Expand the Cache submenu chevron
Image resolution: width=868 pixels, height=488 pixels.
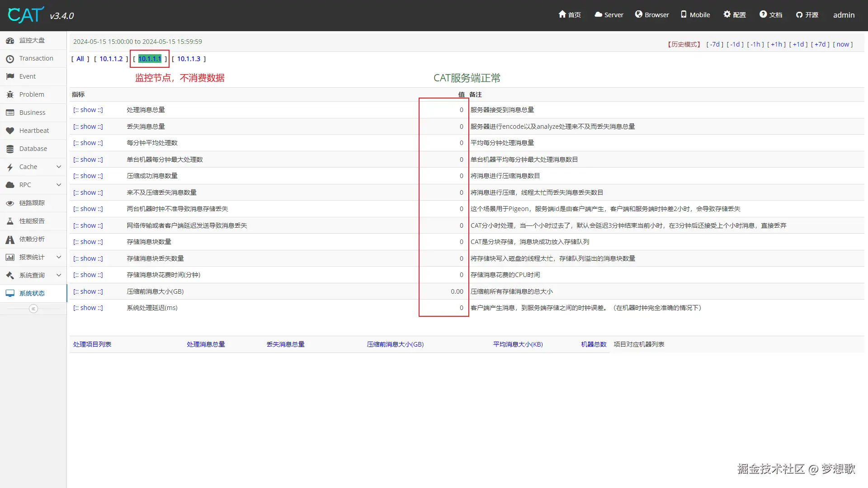pyautogui.click(x=59, y=167)
